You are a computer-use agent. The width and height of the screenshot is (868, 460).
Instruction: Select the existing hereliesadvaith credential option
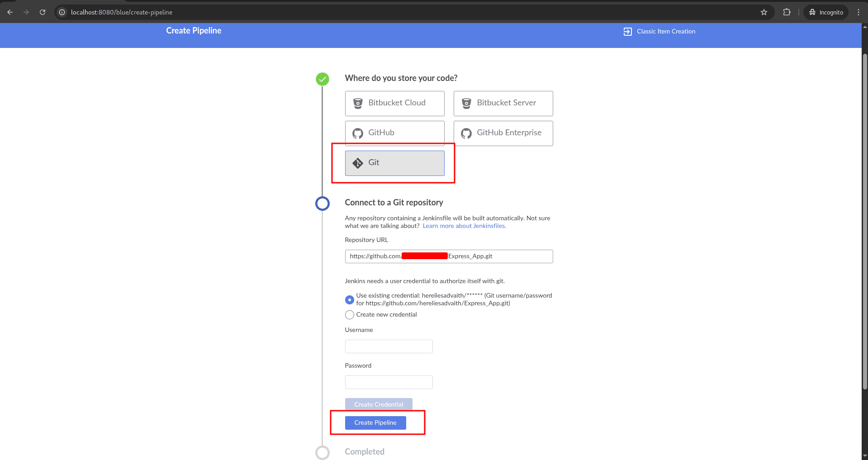349,299
